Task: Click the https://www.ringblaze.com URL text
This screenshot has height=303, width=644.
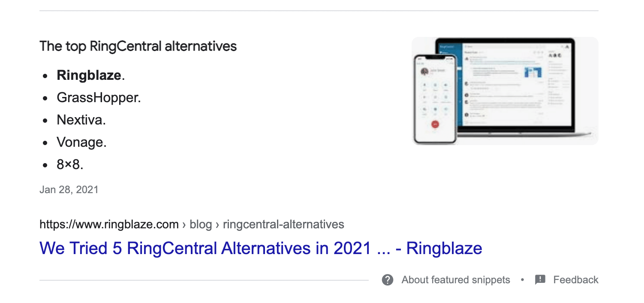Action: pos(109,224)
